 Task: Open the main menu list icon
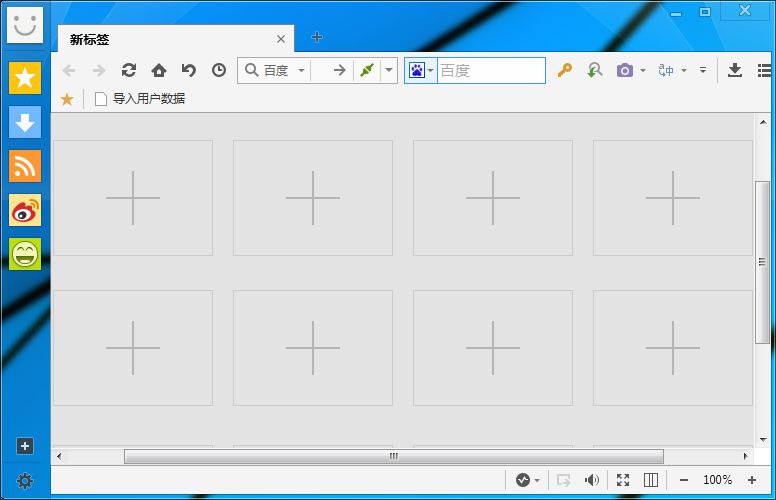tap(765, 70)
